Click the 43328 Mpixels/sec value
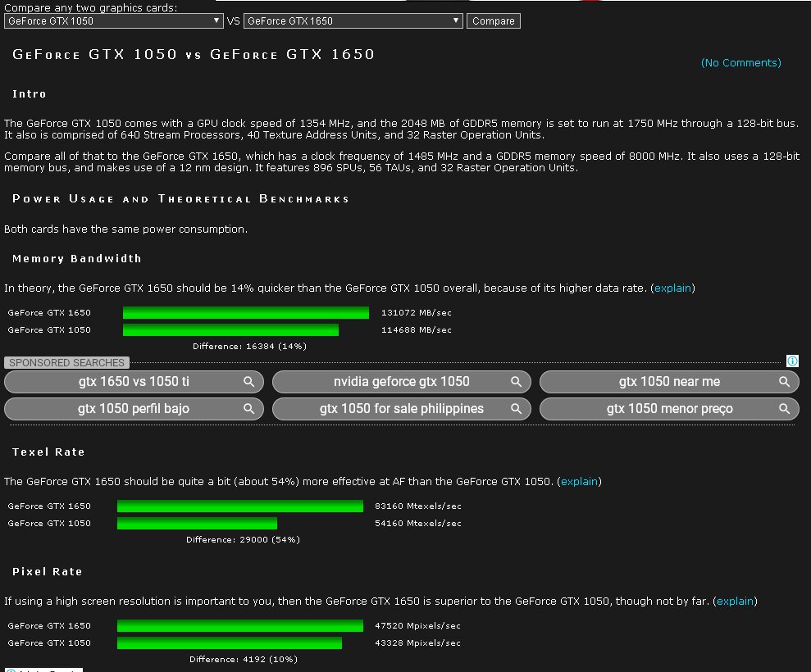Viewport: 811px width, 672px height. pos(417,642)
